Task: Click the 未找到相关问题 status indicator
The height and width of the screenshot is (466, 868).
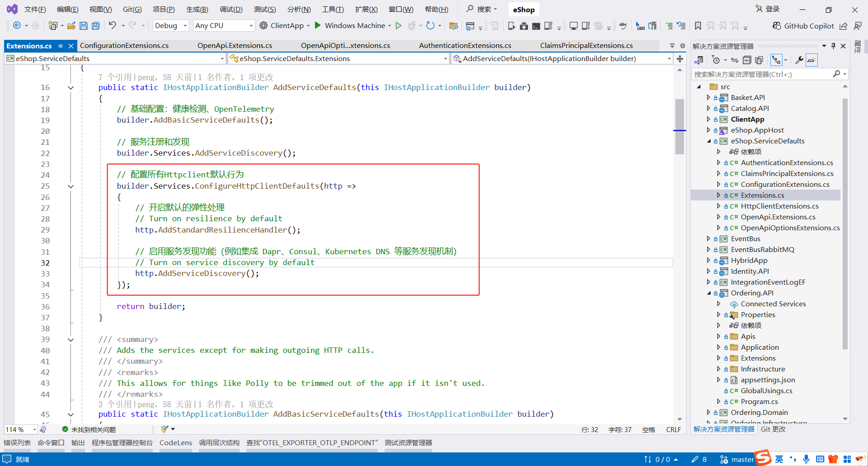Action: tap(89, 429)
